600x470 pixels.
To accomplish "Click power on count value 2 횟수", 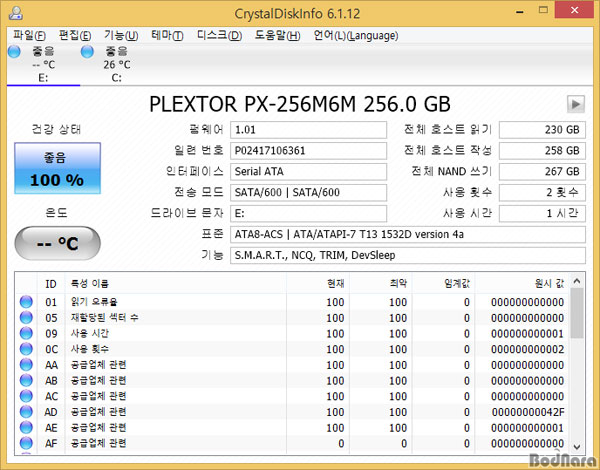I will click(x=542, y=193).
